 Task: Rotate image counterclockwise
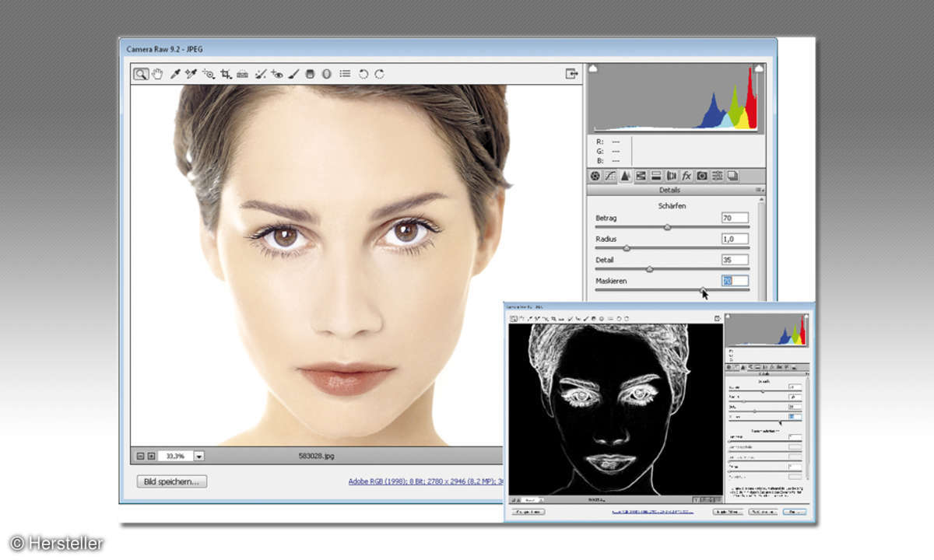coord(363,74)
